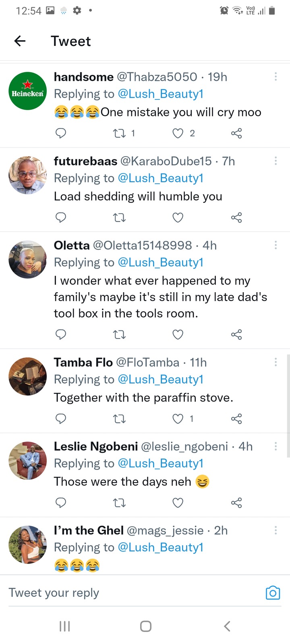Retweet handsome's reply with 1 retweet
Screen dimensions: 290x644
119,133
